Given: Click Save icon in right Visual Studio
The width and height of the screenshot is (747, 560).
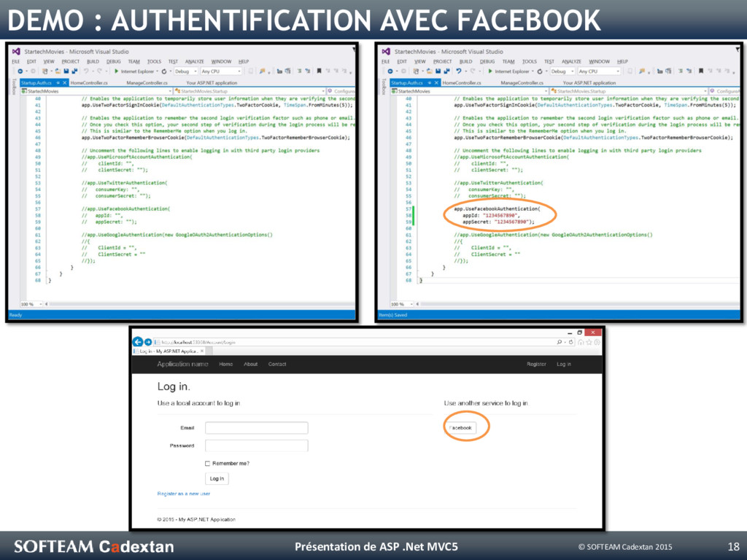Looking at the screenshot, I should pyautogui.click(x=438, y=71).
